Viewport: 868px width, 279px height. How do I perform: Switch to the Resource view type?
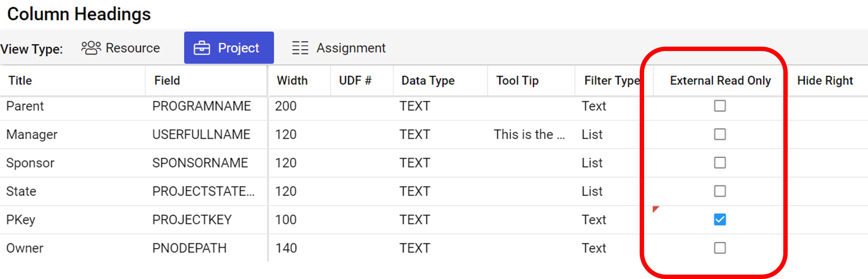click(x=121, y=47)
